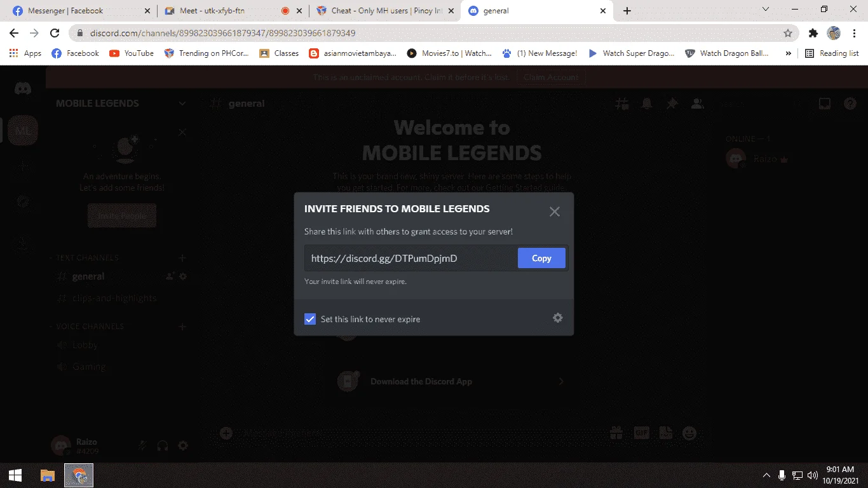Toggle 'Set this link to never expire' checkbox

[x=310, y=319]
